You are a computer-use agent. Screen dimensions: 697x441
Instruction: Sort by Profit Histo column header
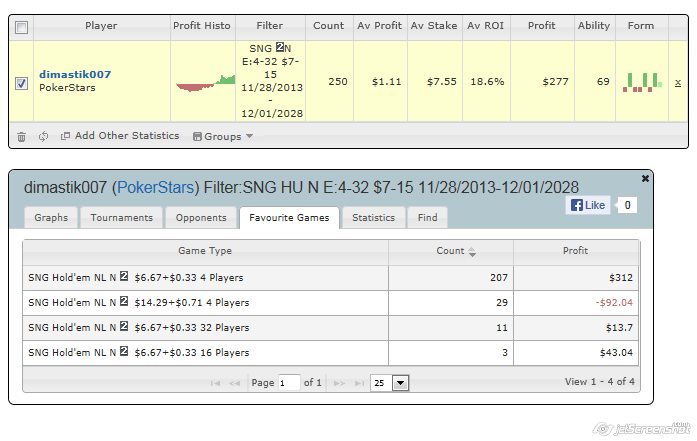[202, 26]
